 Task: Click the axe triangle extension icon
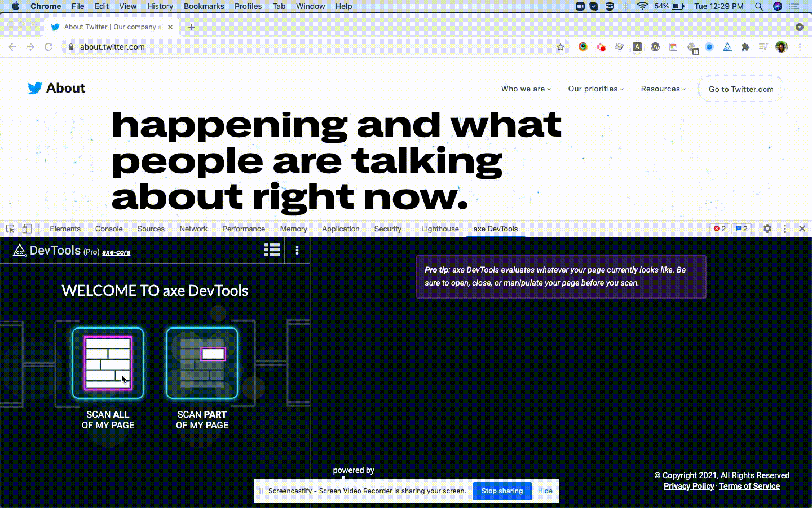[727, 47]
